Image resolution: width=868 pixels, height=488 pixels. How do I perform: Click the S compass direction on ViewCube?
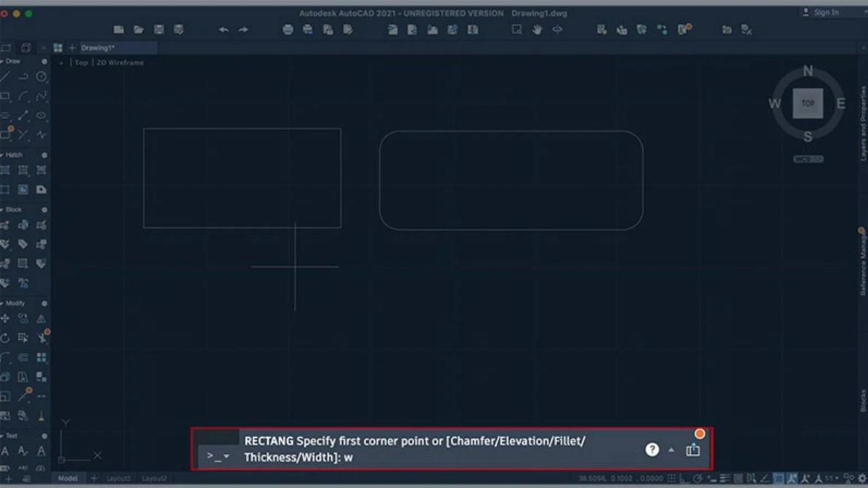[808, 137]
